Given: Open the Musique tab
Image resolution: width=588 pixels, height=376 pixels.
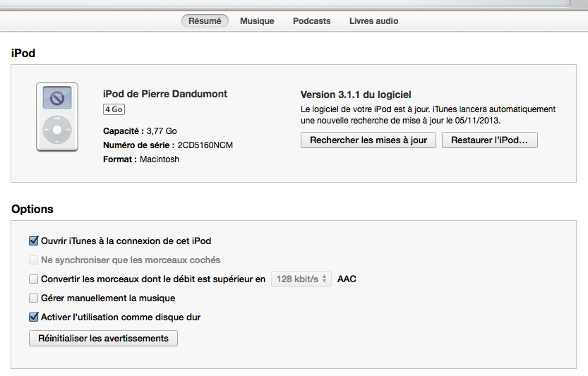Looking at the screenshot, I should 257,21.
